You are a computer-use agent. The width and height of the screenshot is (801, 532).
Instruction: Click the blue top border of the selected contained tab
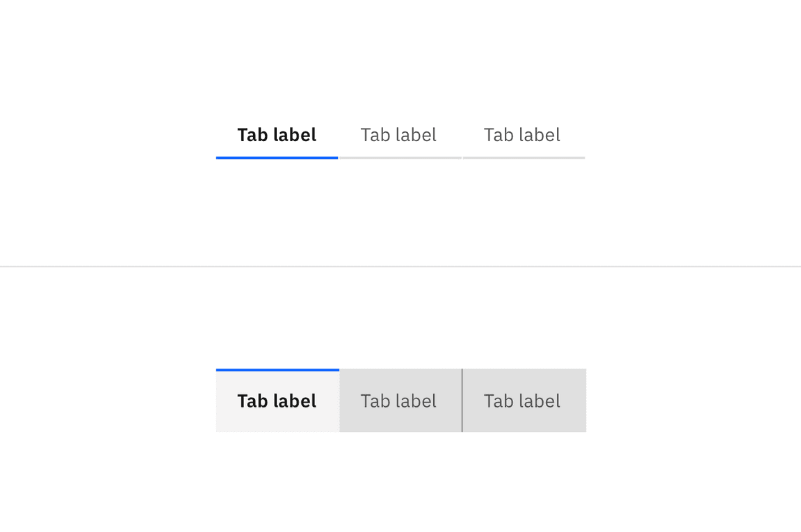coord(277,369)
